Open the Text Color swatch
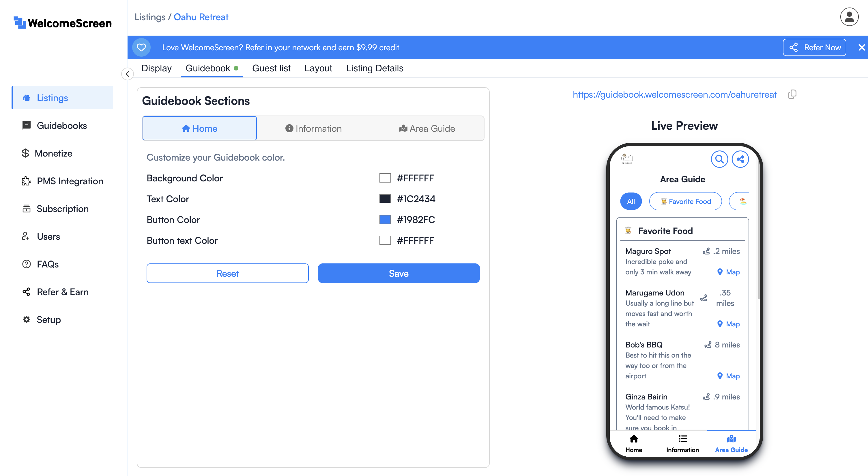 (385, 199)
